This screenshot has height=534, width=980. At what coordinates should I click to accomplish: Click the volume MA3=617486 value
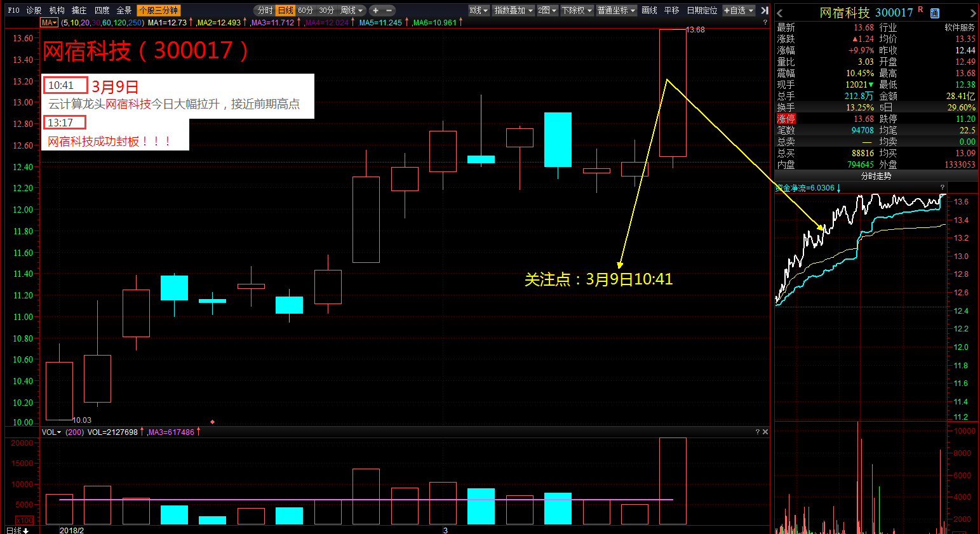point(171,432)
